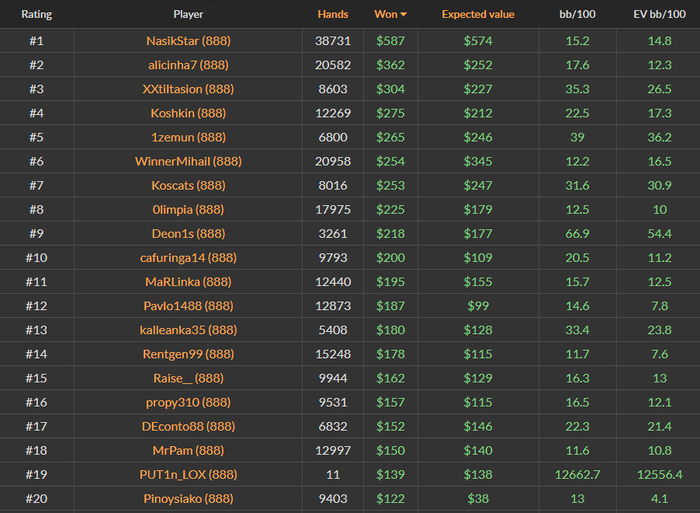Open player cafuringa14 (888) profile

point(188,258)
